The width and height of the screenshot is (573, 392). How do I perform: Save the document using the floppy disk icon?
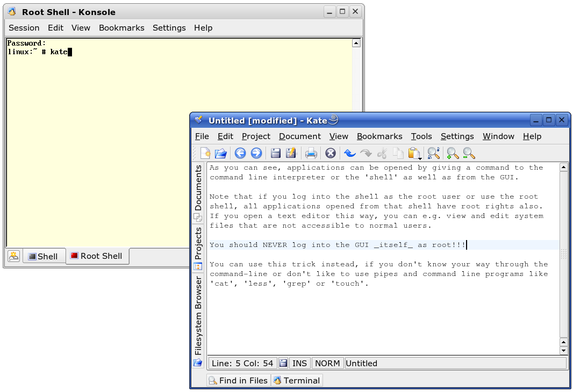coord(276,153)
